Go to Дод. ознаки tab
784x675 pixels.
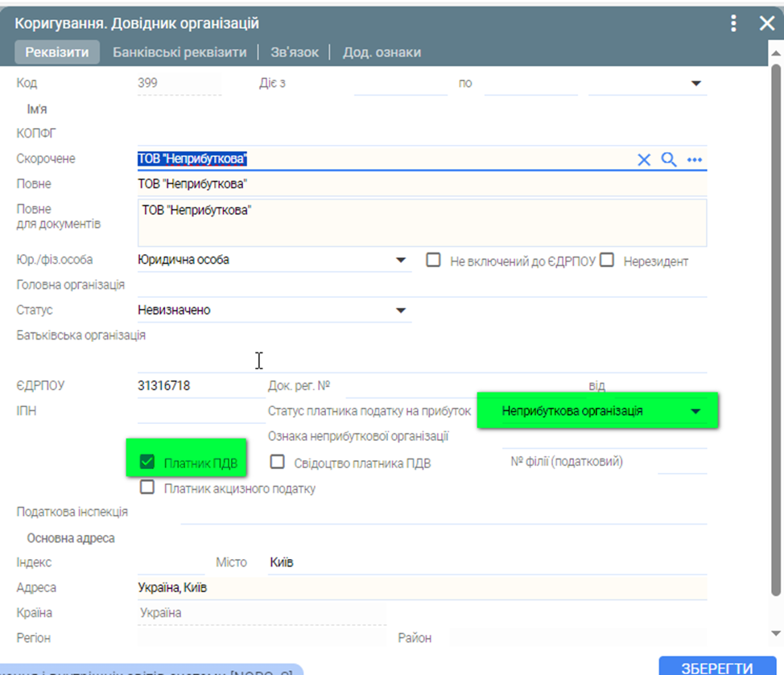pyautogui.click(x=382, y=52)
